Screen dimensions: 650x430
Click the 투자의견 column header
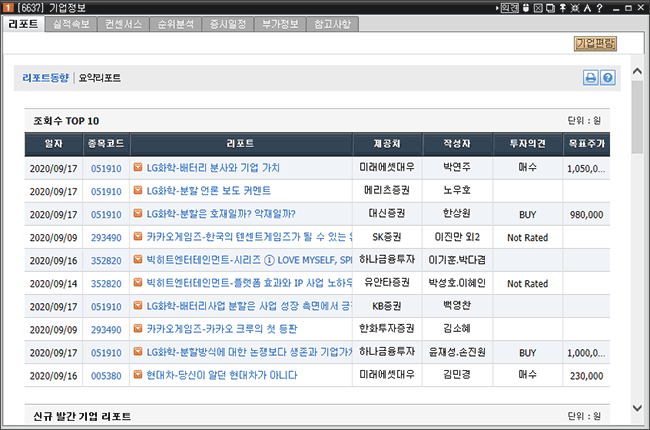528,144
